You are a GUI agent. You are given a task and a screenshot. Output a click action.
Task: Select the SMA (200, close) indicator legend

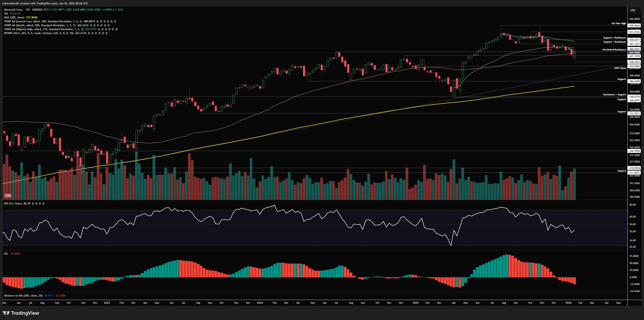[14, 17]
